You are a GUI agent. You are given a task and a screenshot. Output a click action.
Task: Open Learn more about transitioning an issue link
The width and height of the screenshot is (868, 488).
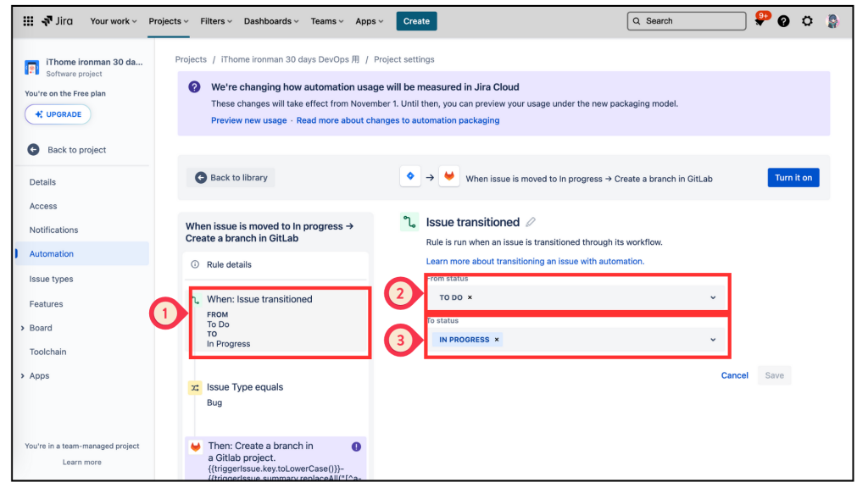535,261
